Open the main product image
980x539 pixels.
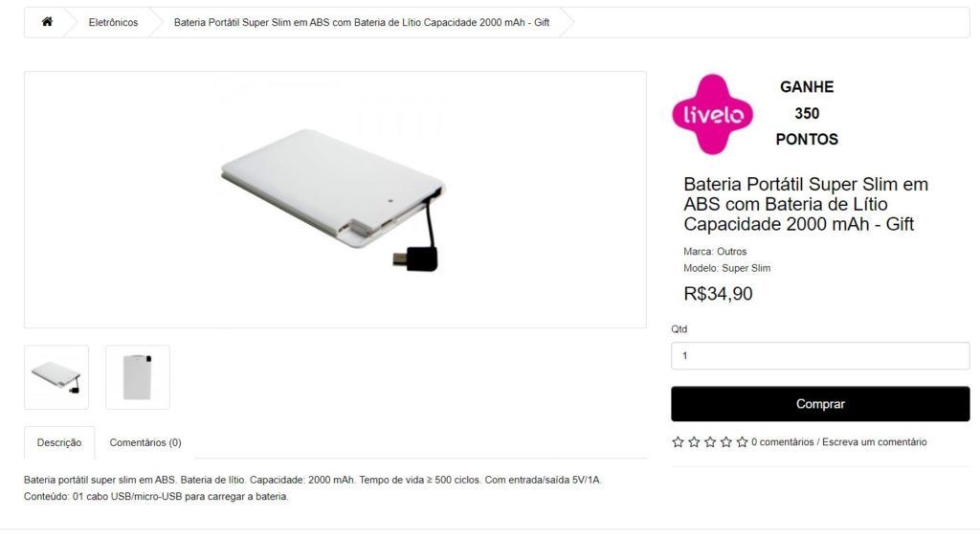click(x=335, y=199)
